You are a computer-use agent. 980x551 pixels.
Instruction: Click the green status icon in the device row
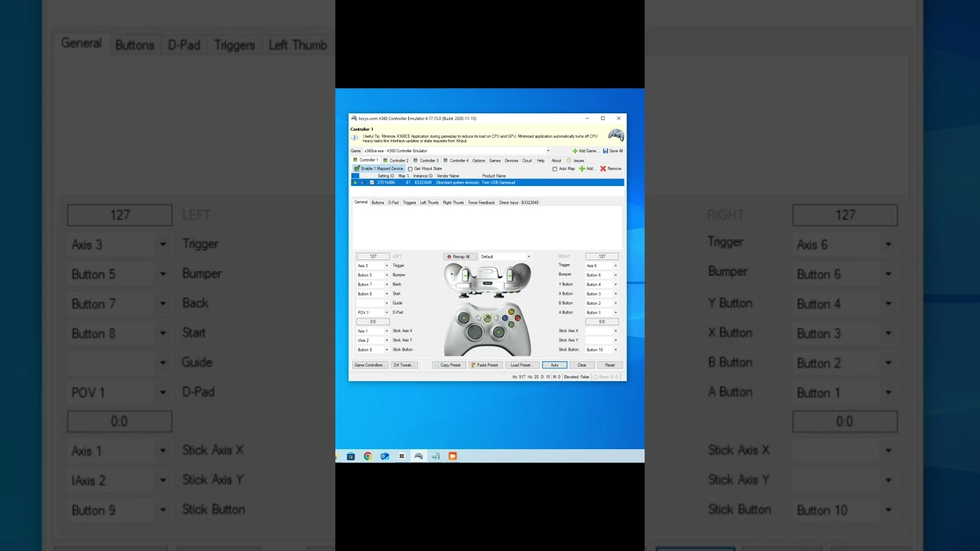(355, 183)
